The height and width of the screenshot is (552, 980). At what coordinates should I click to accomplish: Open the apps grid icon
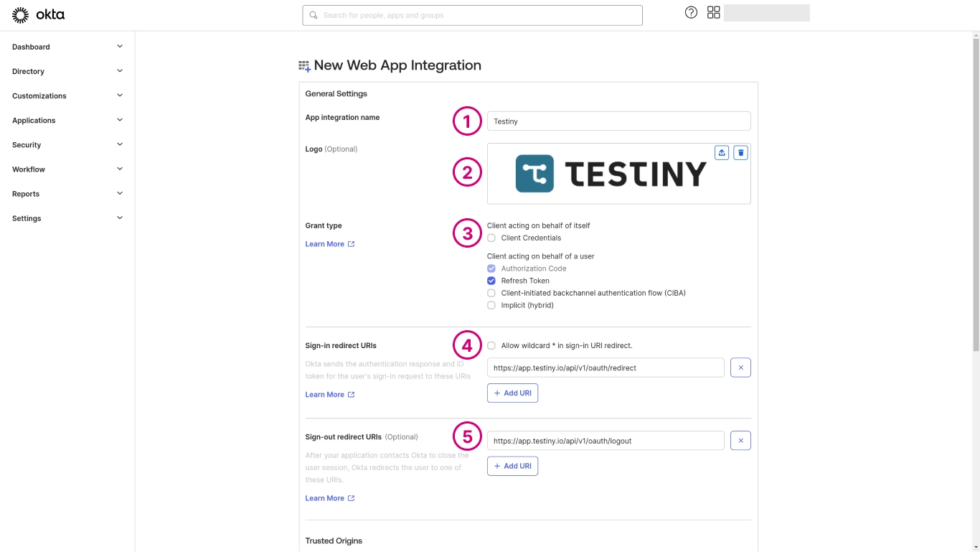click(713, 12)
